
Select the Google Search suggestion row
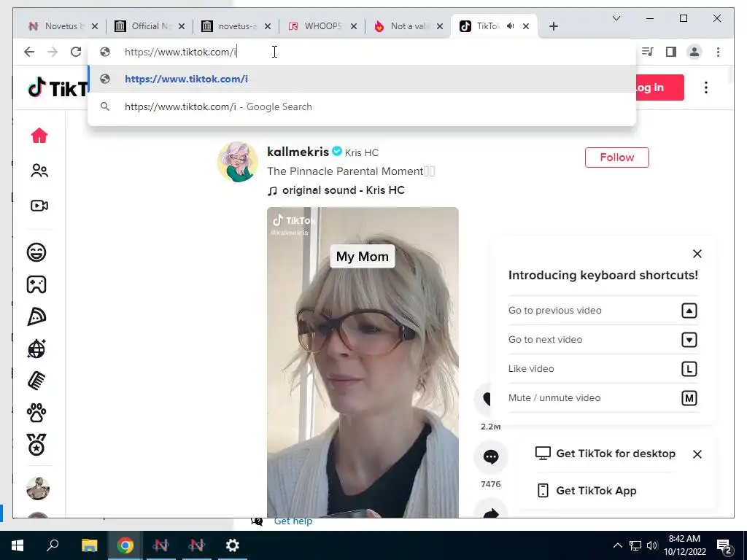coord(362,106)
